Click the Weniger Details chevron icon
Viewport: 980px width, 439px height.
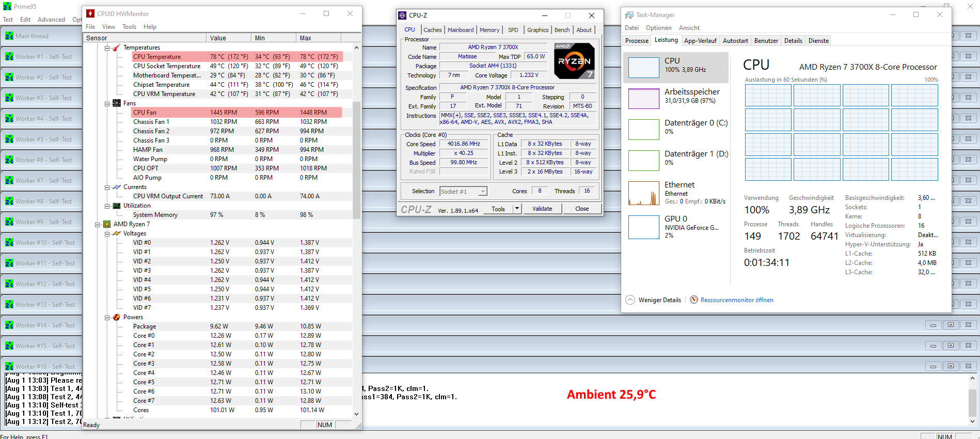630,300
